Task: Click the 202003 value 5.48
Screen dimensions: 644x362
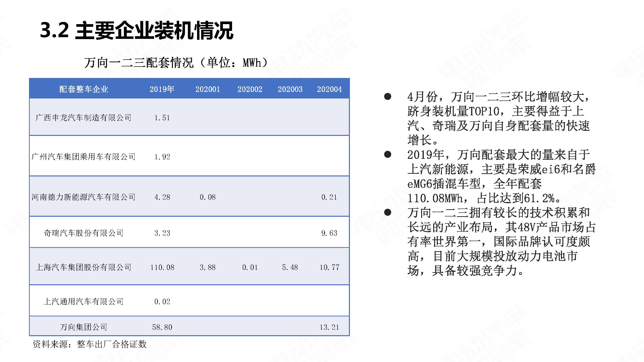Action: point(290,267)
